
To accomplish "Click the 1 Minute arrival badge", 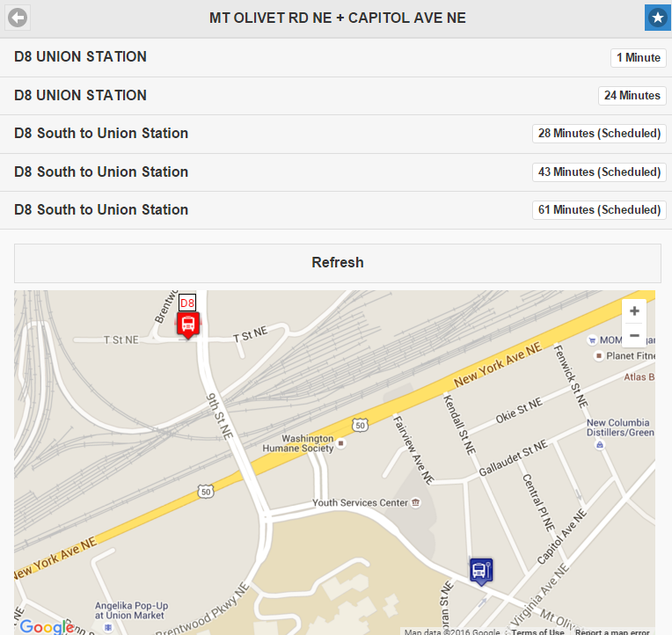I will coord(639,58).
